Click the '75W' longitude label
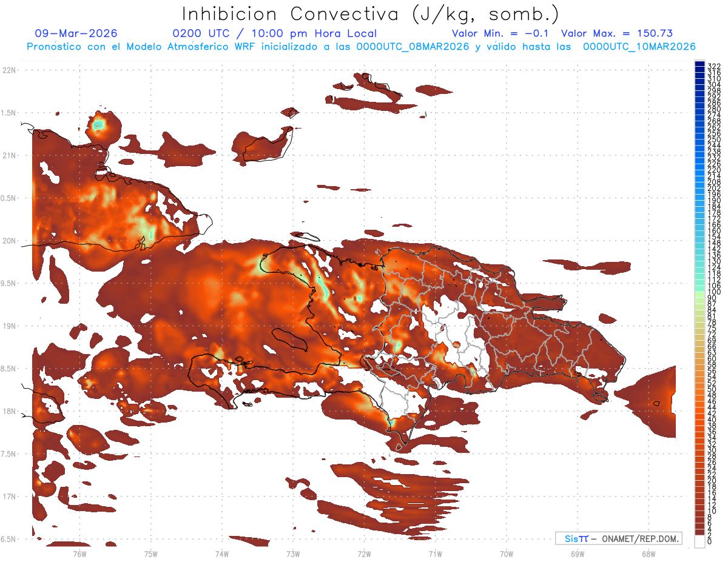Screen dimensions: 728x562 pos(150,554)
